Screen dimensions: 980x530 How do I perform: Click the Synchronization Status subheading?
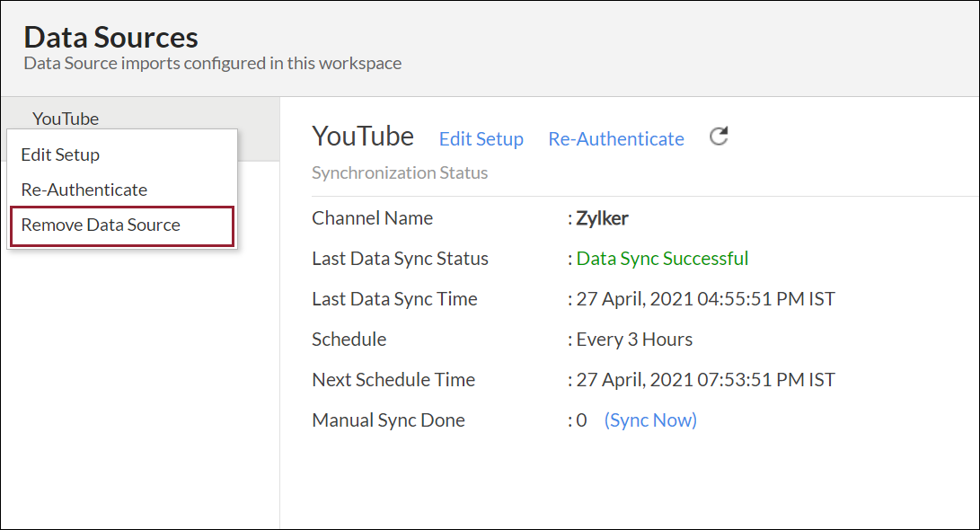[400, 172]
